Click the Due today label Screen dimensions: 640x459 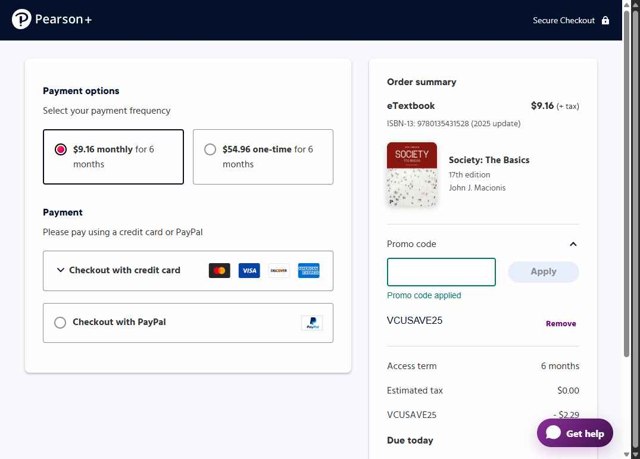(410, 441)
